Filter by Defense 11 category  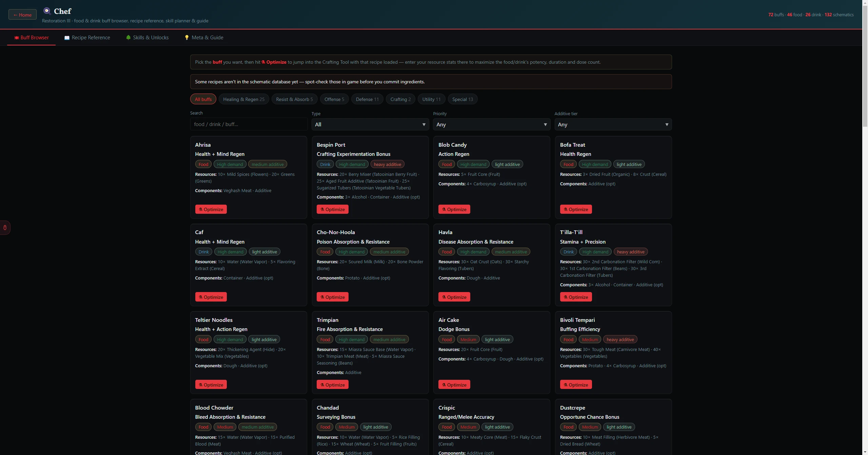(x=367, y=99)
